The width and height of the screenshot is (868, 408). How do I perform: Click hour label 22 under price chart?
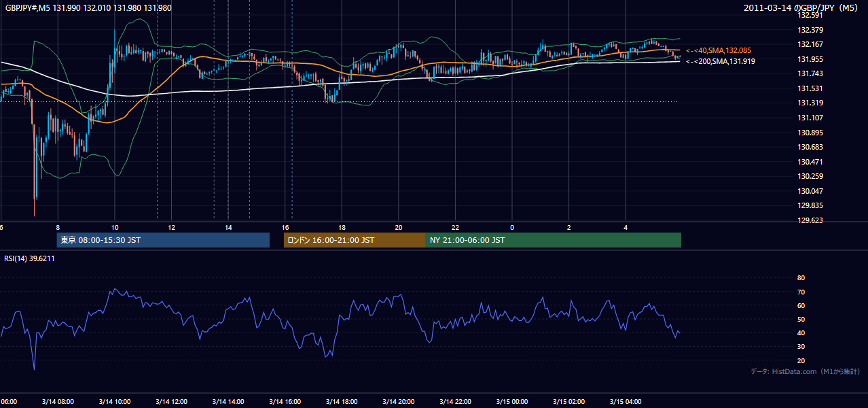[x=456, y=227]
